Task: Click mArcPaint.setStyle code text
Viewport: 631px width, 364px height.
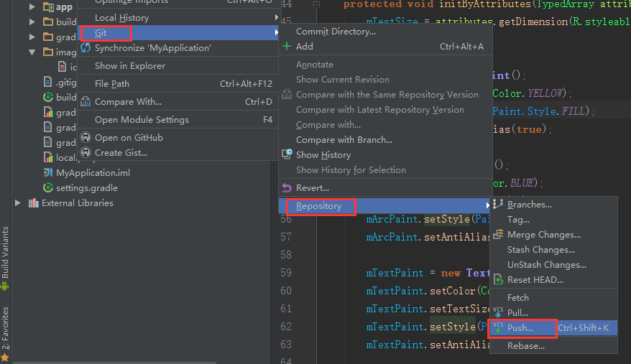Action: click(418, 219)
